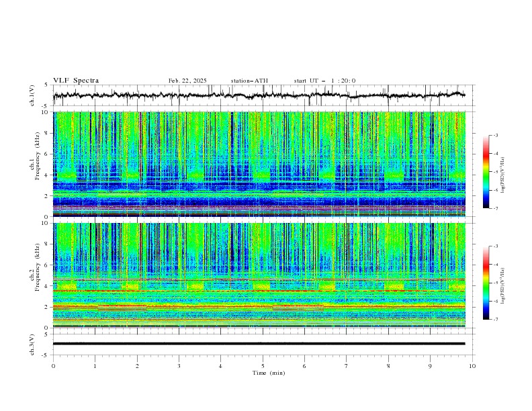Click the "VLF Spectra" plot title
Image resolution: width=532 pixels, height=411 pixels.
tap(76, 81)
